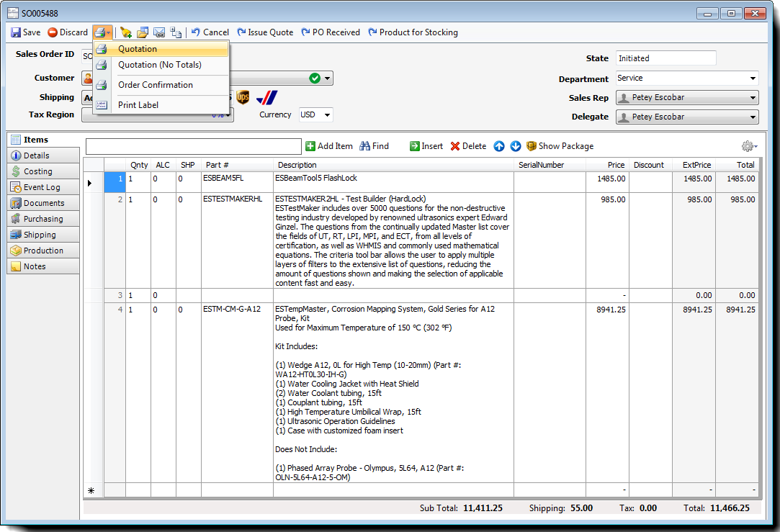Image resolution: width=780 pixels, height=532 pixels.
Task: Click the Discount column header
Action: (x=650, y=165)
